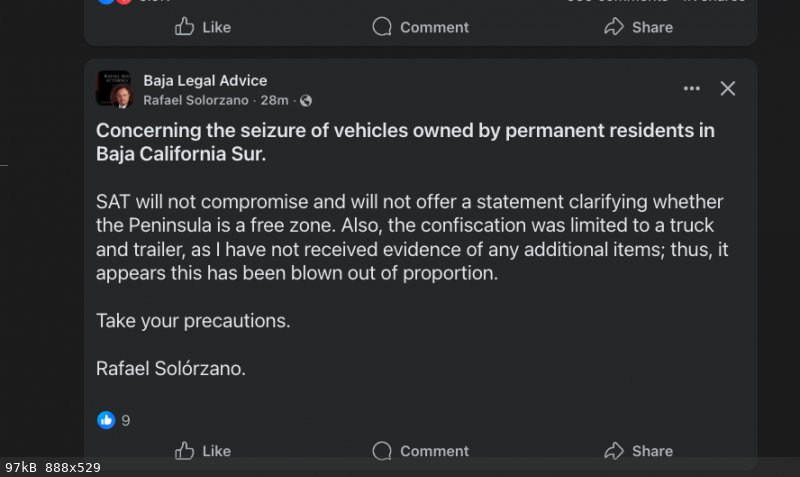
Task: Open the three-dot post options menu
Action: click(x=692, y=89)
